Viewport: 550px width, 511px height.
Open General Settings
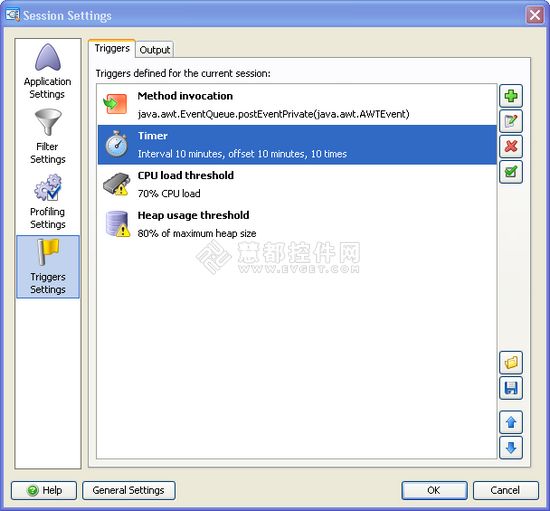point(129,490)
